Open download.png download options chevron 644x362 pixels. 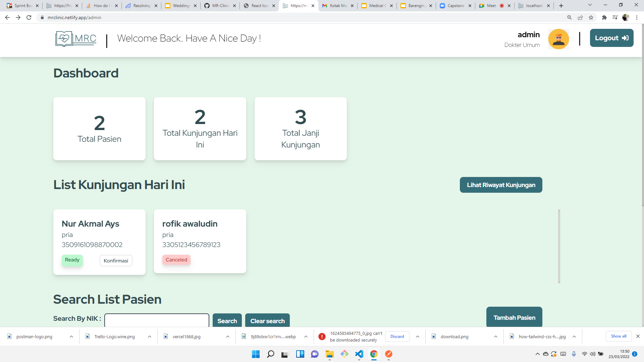coord(496,337)
